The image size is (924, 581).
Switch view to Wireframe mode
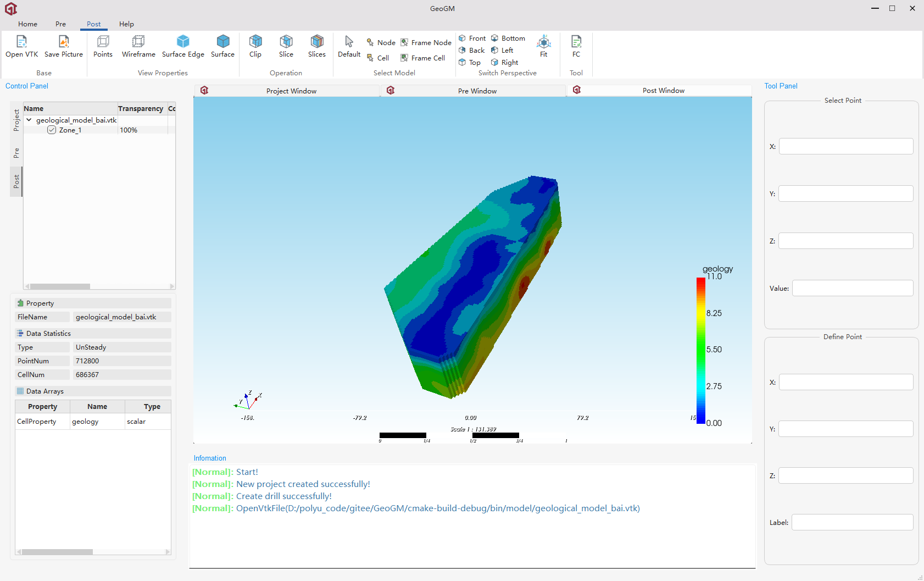[138, 46]
